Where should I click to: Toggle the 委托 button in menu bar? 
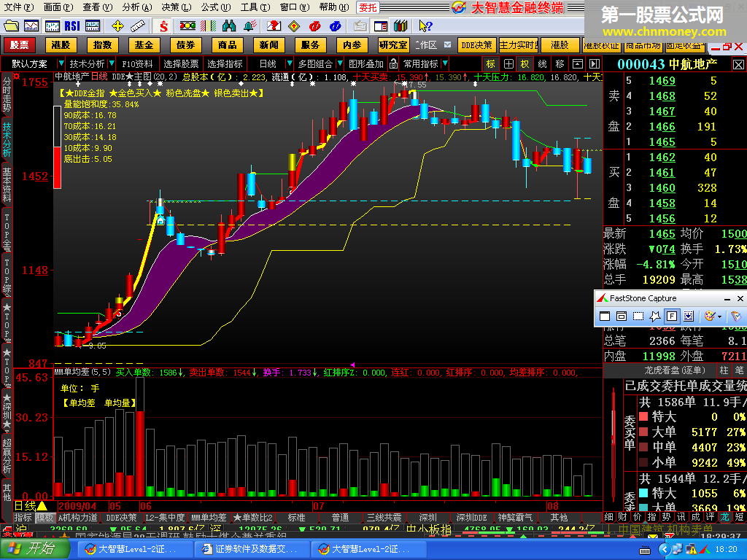(x=368, y=7)
